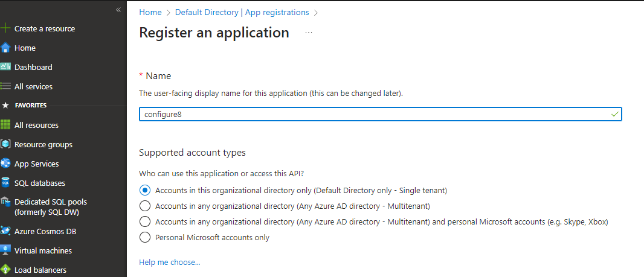Click the Dedicated SQL pools icon
The image size is (644, 277).
click(5, 202)
